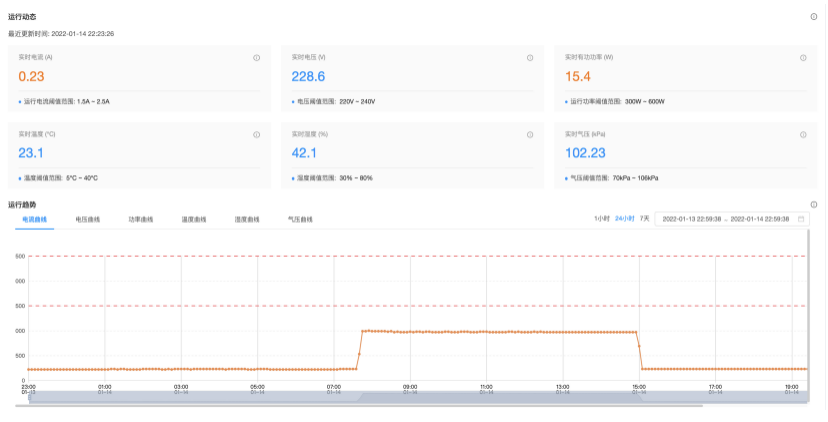The image size is (828, 422).
Task: Click the humidity value 42.1
Action: tap(304, 153)
